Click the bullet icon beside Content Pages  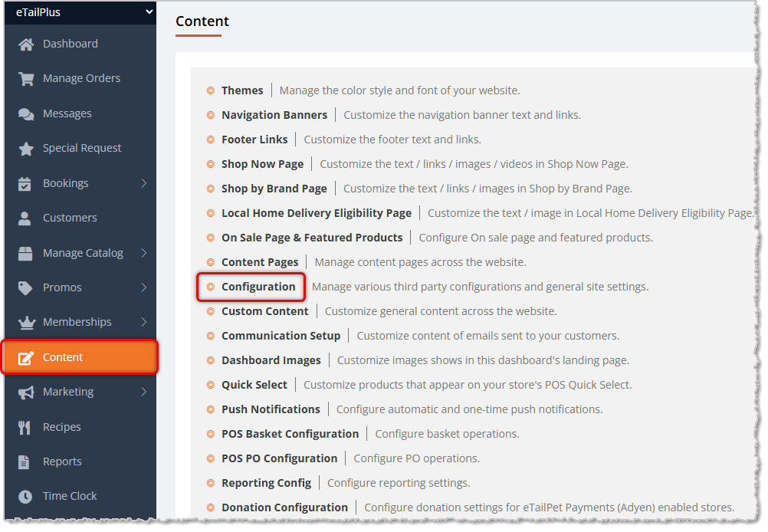tap(211, 262)
